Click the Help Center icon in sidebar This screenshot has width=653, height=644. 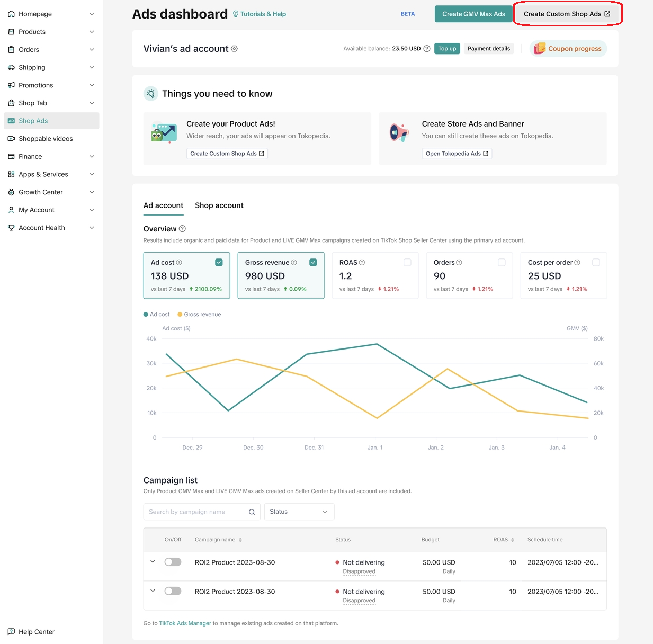click(11, 632)
